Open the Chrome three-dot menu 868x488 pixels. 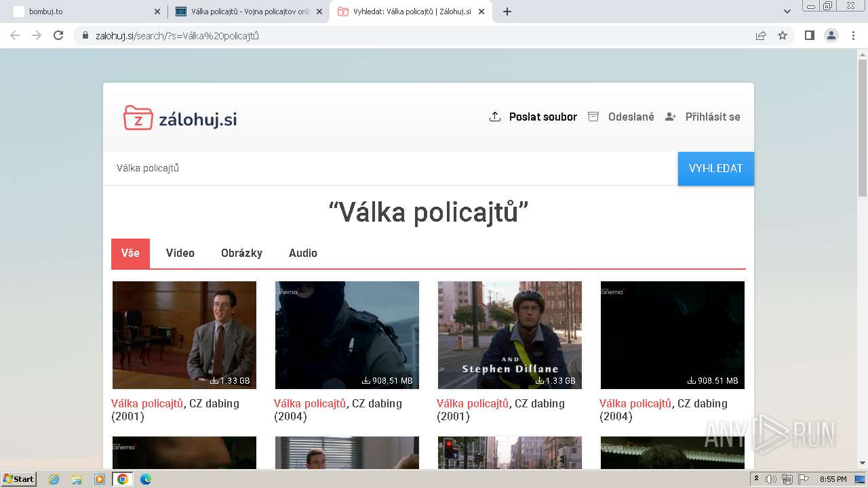[x=853, y=35]
